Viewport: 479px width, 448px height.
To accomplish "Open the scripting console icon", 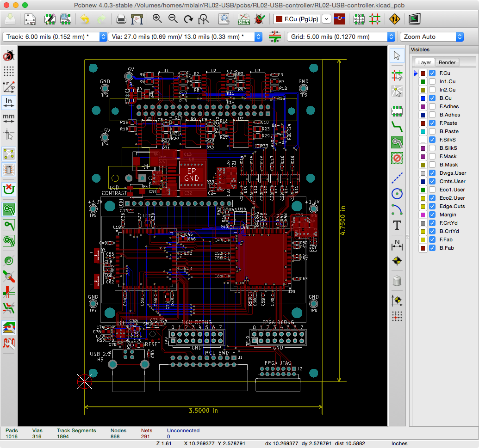I will coord(415,19).
